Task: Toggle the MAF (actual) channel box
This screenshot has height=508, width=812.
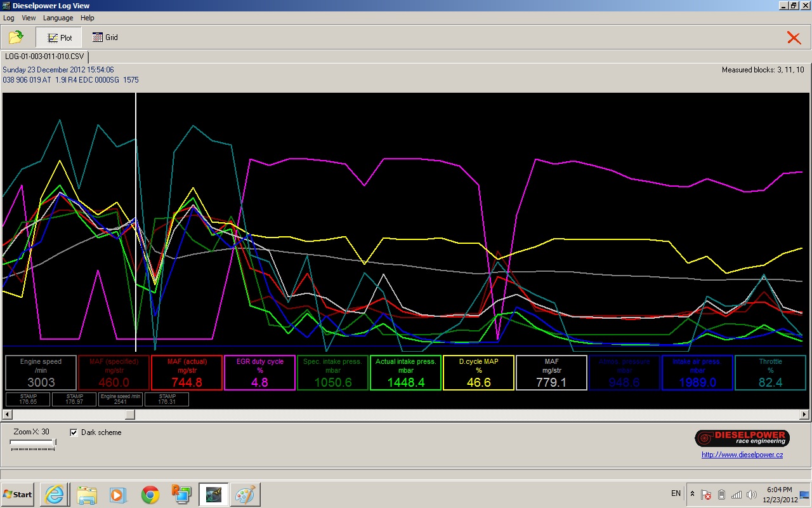Action: coord(187,372)
